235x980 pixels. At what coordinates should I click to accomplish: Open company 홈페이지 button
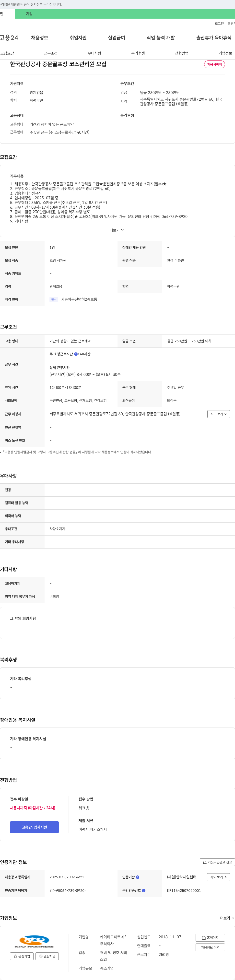point(210,937)
